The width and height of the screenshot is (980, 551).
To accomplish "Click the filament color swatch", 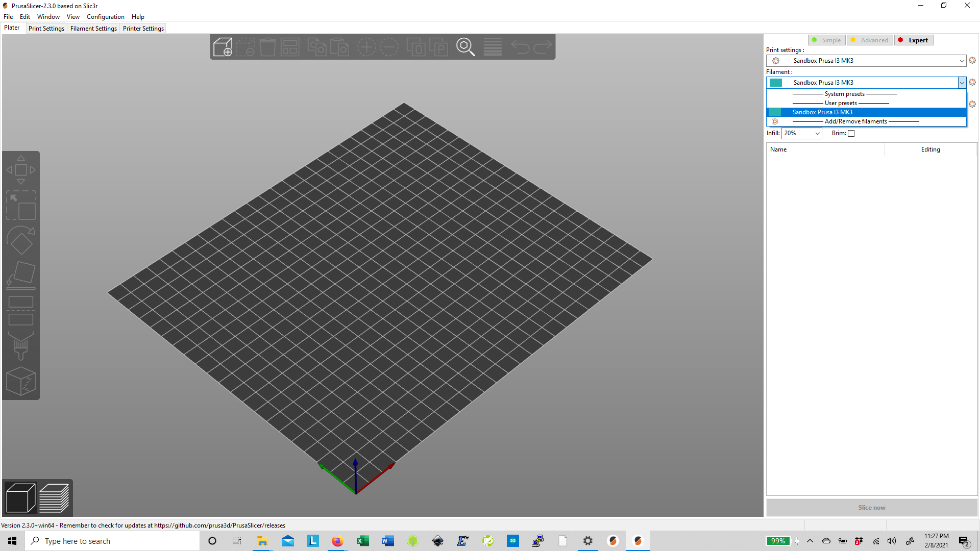I will coord(776,83).
